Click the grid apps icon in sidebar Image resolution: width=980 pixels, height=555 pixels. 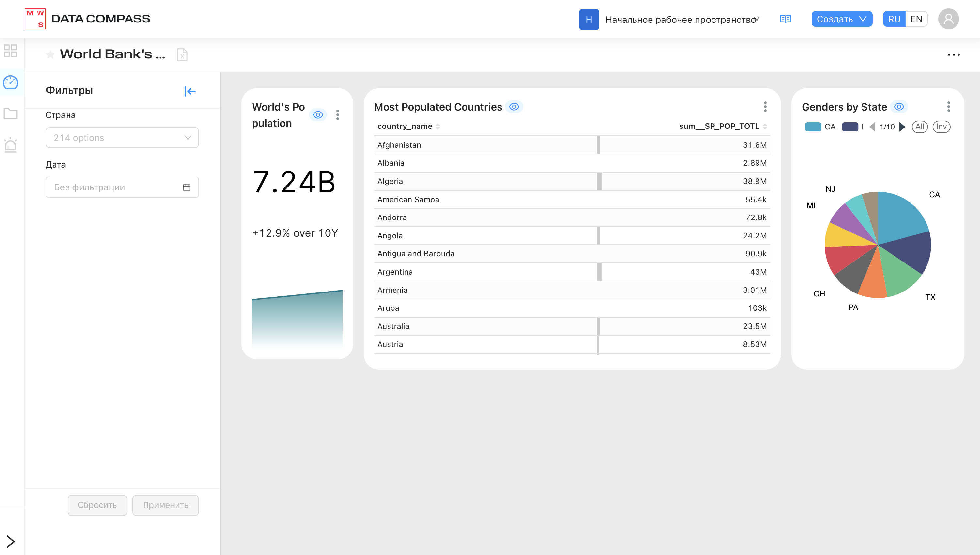(x=10, y=51)
